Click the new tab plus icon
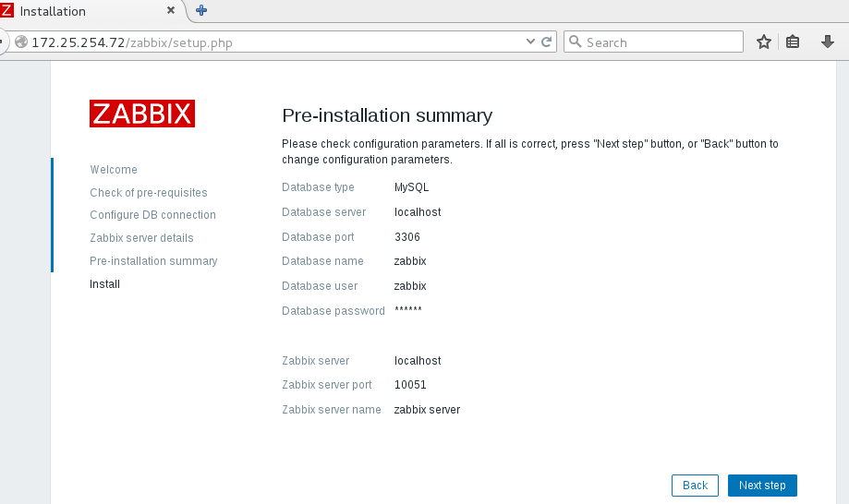The image size is (849, 504). [x=201, y=10]
